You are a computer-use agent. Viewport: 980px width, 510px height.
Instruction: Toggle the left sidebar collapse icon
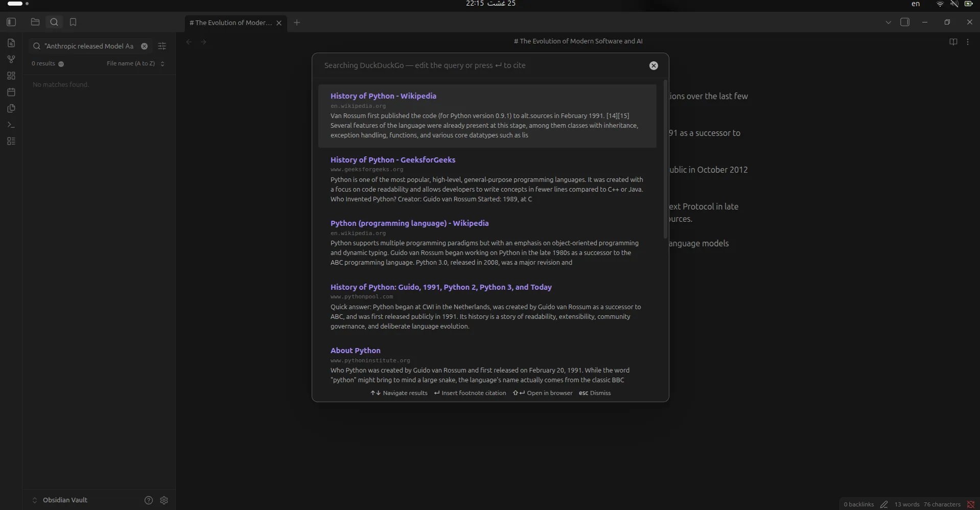click(11, 22)
